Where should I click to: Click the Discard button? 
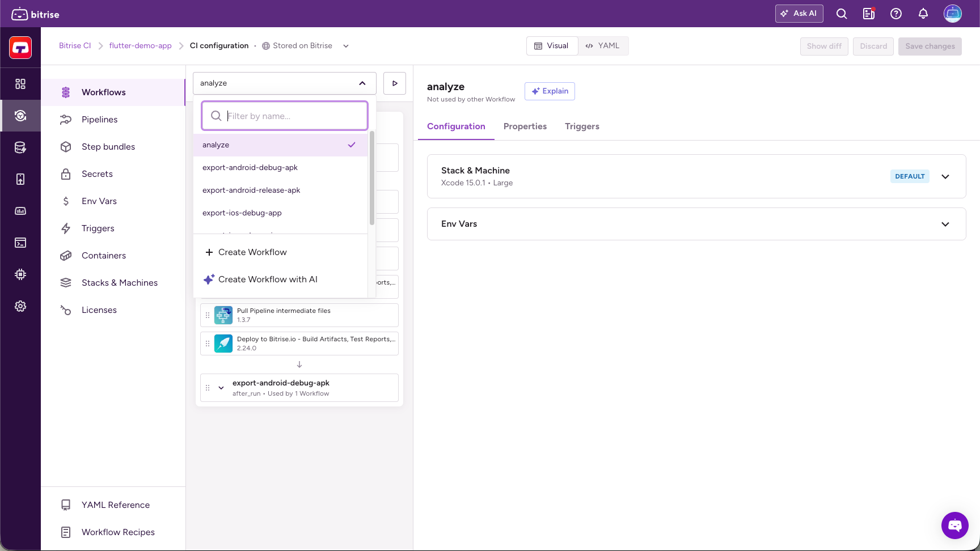873,46
